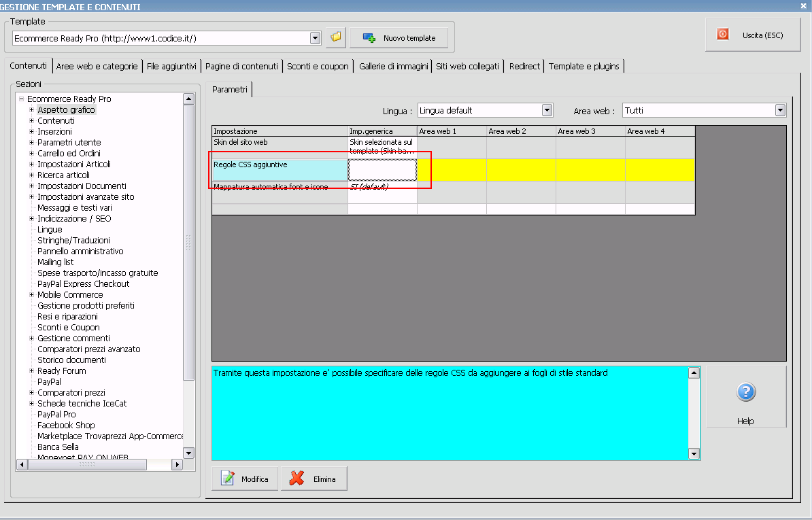The height and width of the screenshot is (520, 812).
Task: Open the Siti web collegati tab
Action: 467,66
